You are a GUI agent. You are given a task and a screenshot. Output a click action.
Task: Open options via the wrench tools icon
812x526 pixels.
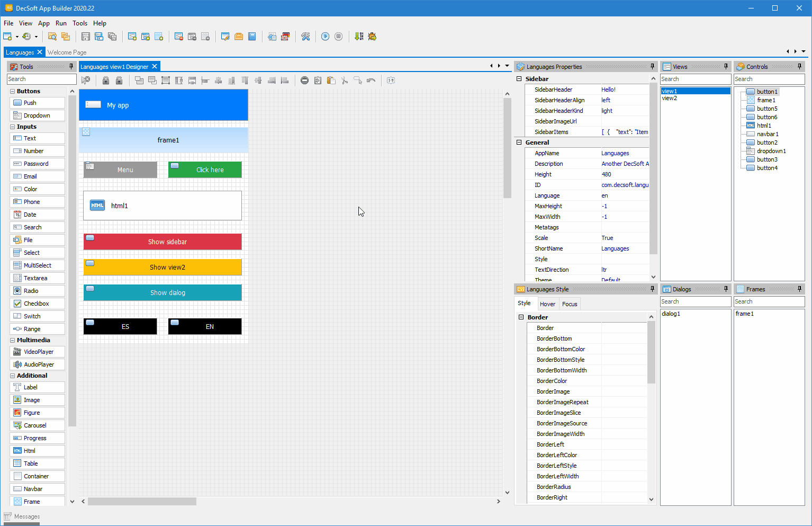(305, 37)
